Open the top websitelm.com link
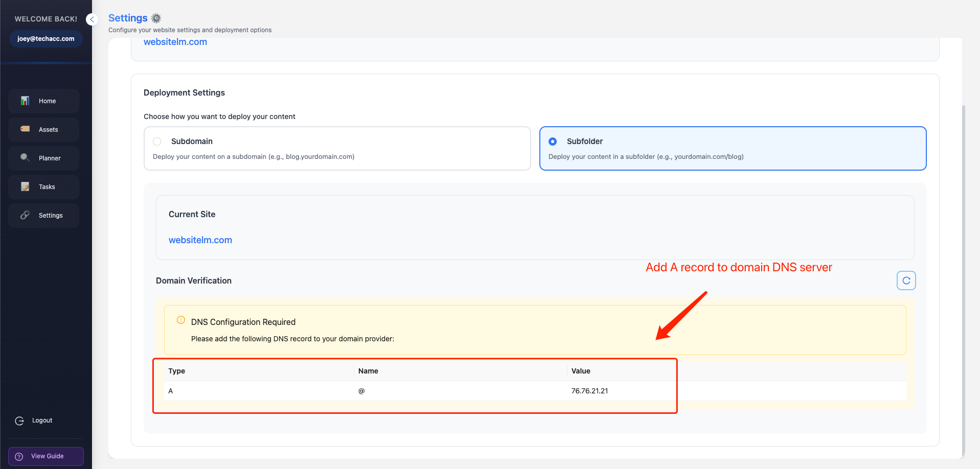The image size is (980, 469). coord(175,42)
